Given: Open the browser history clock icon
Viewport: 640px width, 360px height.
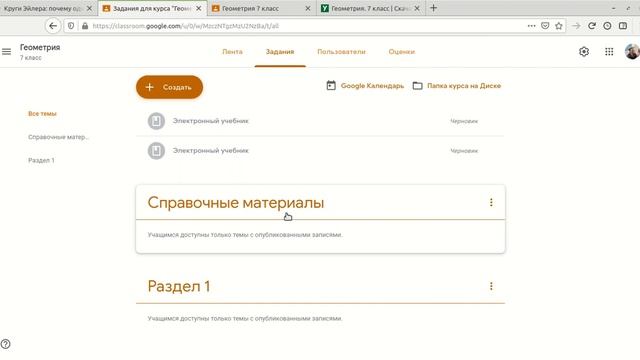Looking at the screenshot, I should [607, 26].
